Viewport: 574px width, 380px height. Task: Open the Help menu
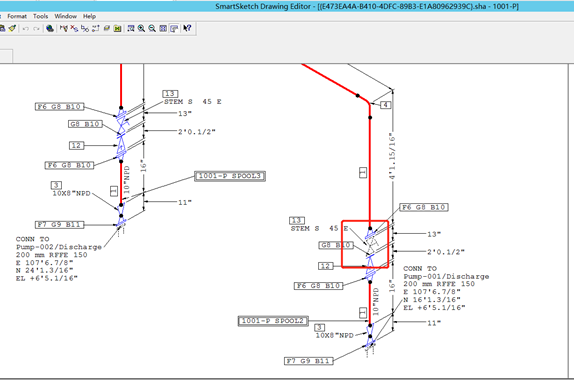coord(89,16)
